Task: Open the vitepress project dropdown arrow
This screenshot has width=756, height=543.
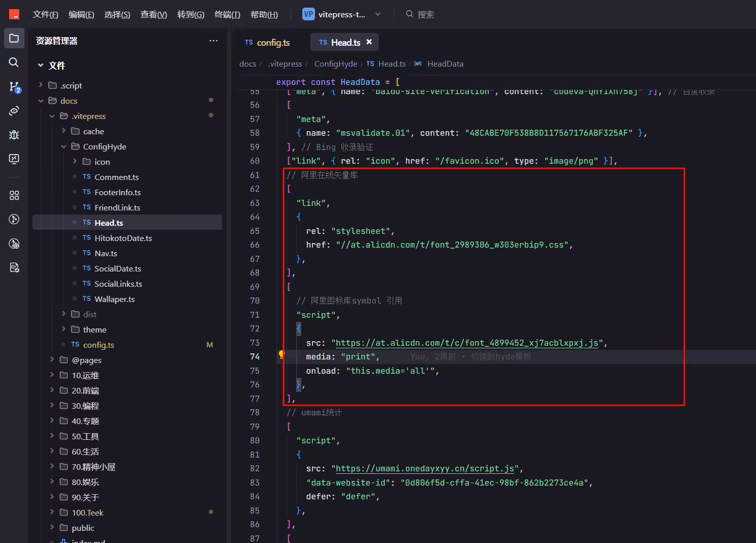Action: click(377, 14)
